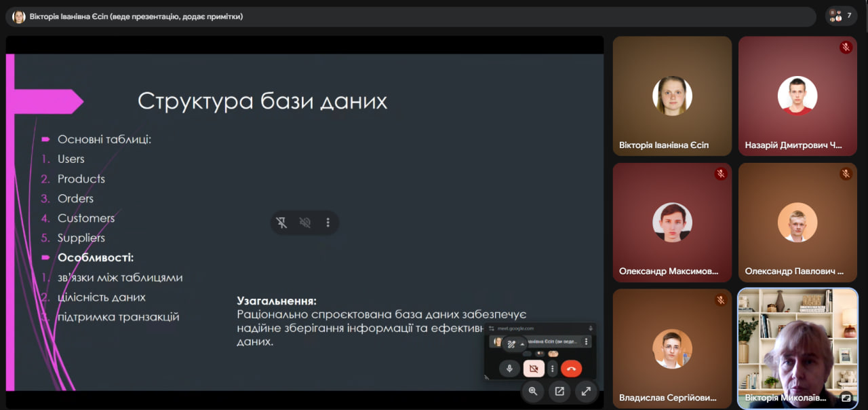Click the avatar of Олександр Максимов

point(672,222)
